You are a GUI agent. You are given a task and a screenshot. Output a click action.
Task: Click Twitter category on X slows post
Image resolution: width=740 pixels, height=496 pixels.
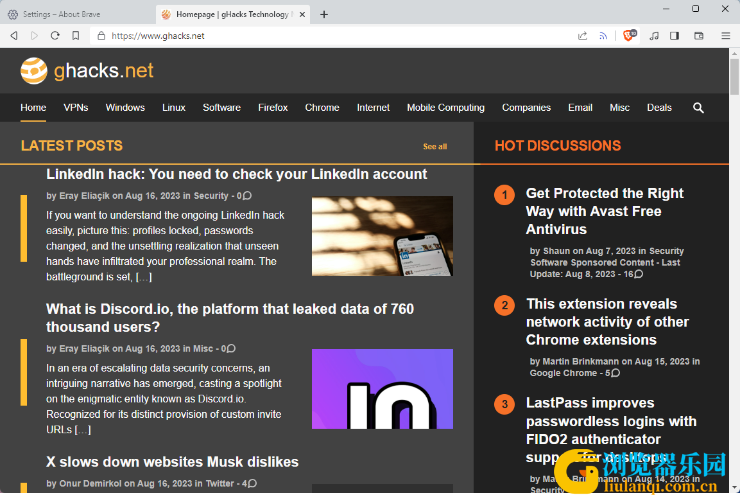click(220, 483)
